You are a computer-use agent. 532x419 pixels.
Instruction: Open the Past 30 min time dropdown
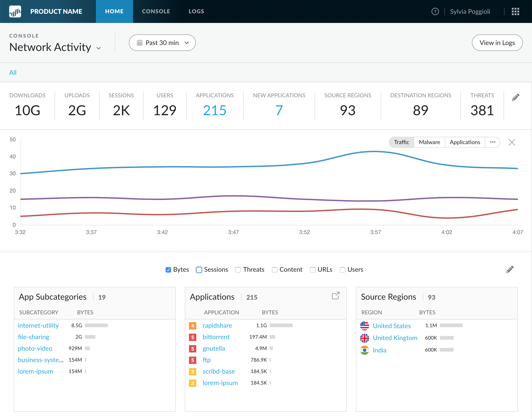point(162,43)
